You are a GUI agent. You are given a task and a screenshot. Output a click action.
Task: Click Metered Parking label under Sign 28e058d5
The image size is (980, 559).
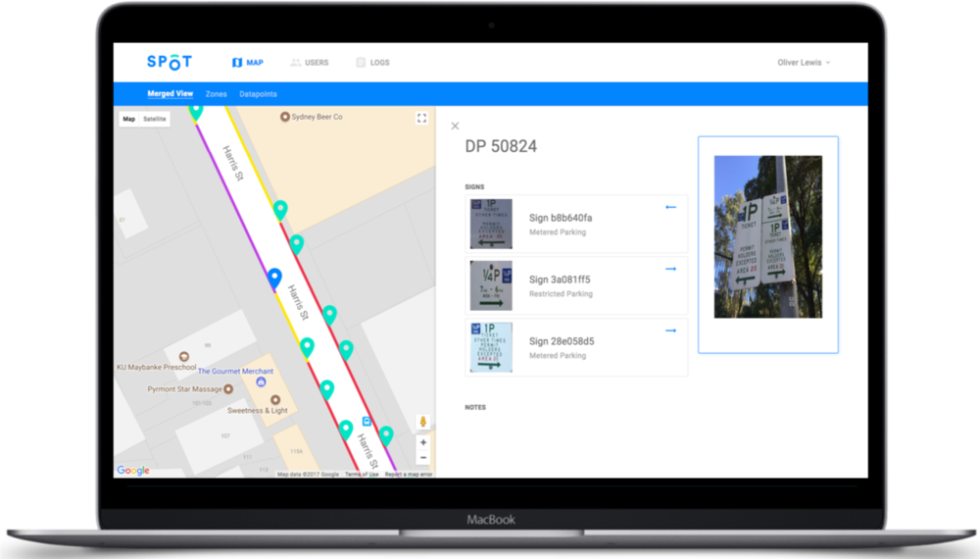tap(558, 356)
